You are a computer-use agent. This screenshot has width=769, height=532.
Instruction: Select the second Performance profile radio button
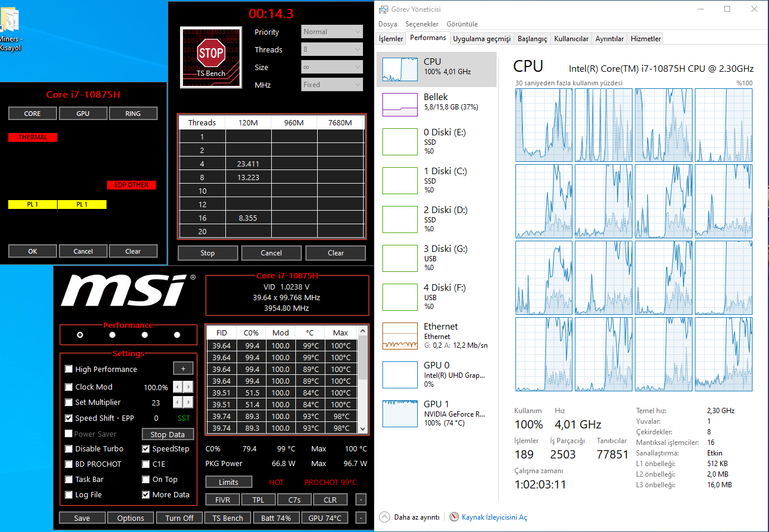112,335
